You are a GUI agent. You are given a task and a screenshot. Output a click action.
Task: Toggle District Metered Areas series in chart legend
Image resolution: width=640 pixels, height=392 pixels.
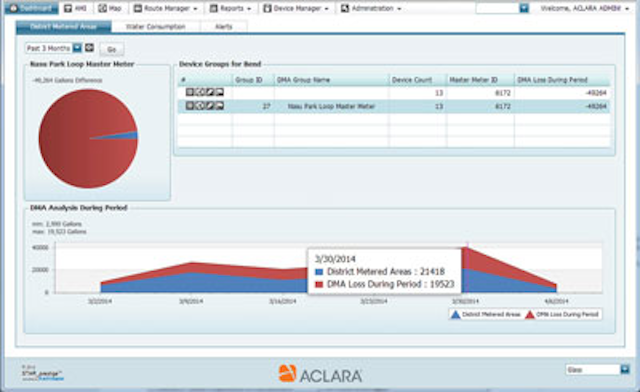(x=486, y=314)
